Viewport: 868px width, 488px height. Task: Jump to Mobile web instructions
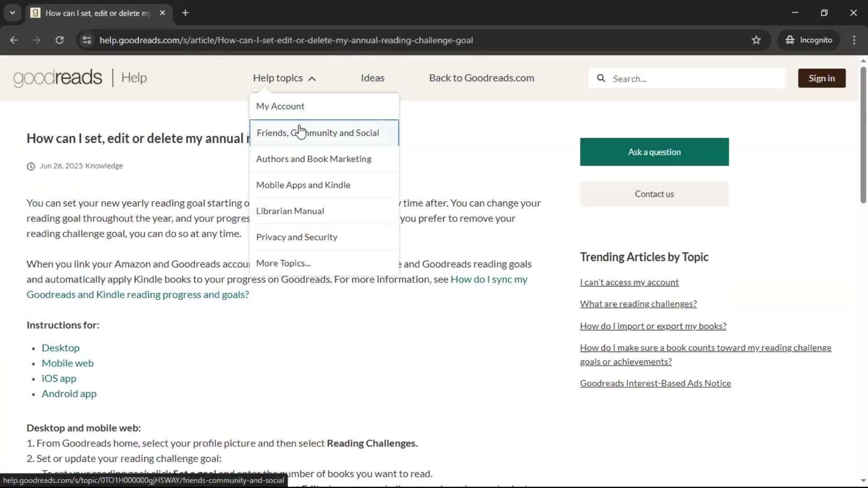pos(68,363)
